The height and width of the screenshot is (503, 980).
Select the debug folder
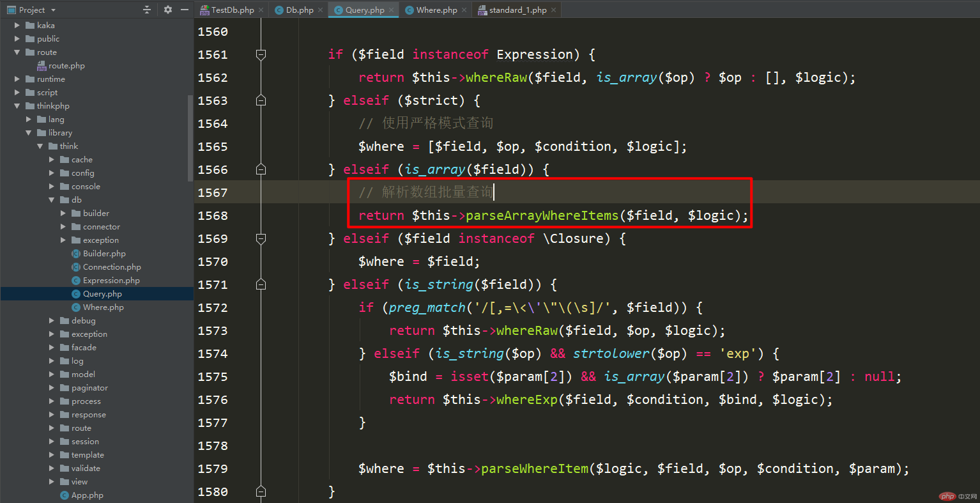(83, 321)
